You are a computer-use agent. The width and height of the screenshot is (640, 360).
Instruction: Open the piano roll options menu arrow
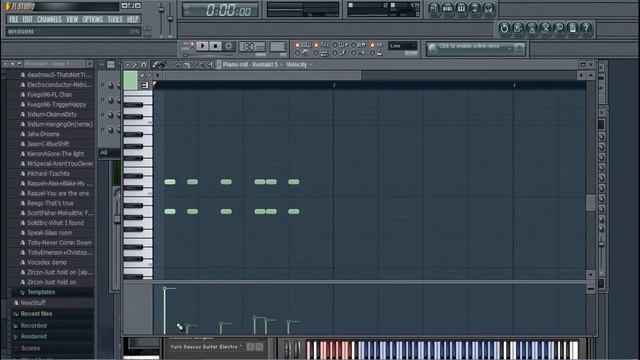[128, 64]
